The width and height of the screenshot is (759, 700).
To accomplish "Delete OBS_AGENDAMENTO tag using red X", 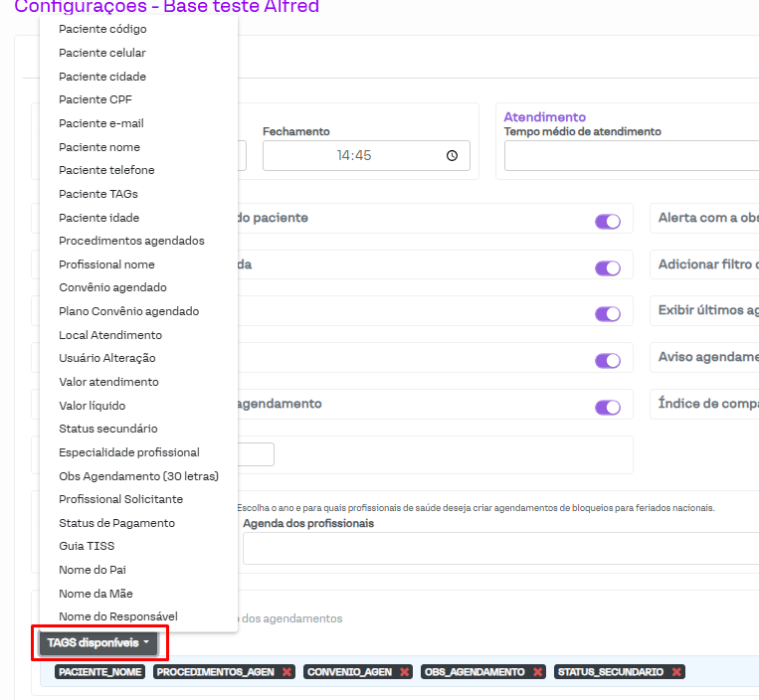I will [x=538, y=672].
